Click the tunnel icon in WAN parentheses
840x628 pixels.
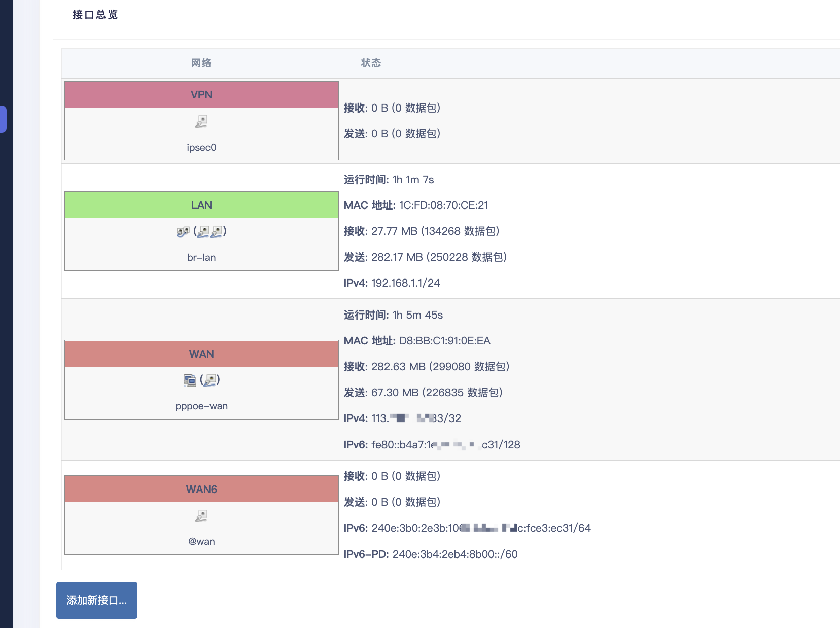(x=211, y=379)
